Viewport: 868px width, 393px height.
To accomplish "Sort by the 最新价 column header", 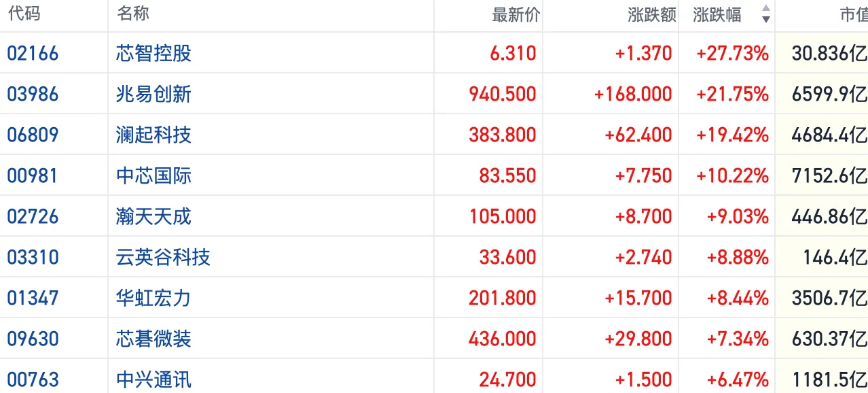I will (x=516, y=14).
